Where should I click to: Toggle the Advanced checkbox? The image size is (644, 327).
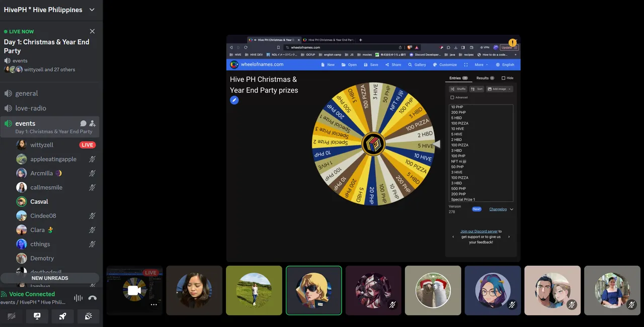point(452,97)
